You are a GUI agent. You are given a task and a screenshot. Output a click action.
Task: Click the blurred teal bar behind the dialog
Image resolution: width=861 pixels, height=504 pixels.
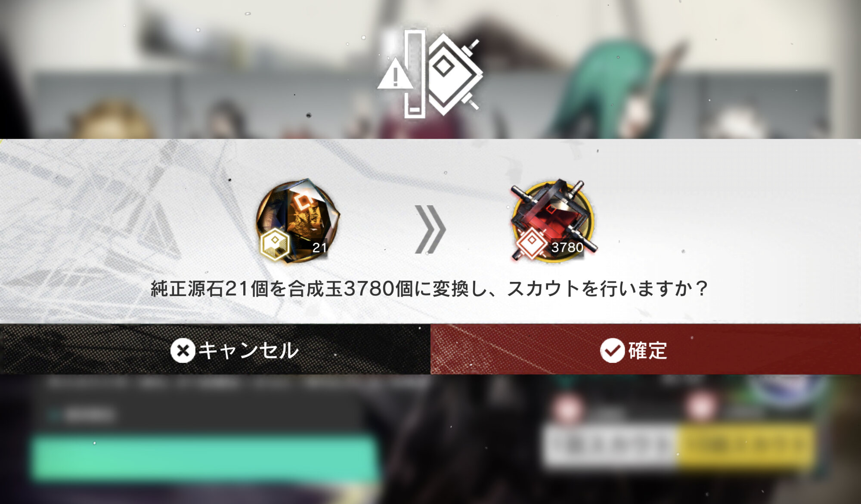205,458
